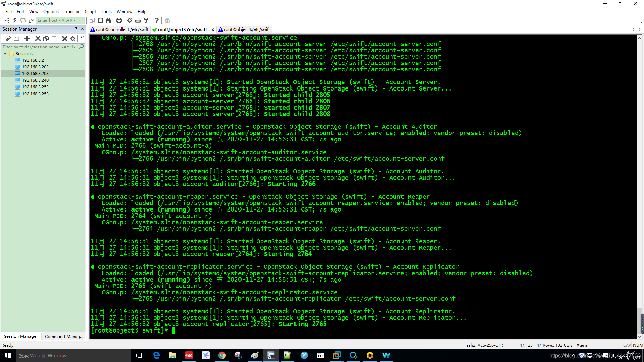Click the Paste icon in Session Manager
644x362 pixels.
[x=54, y=39]
